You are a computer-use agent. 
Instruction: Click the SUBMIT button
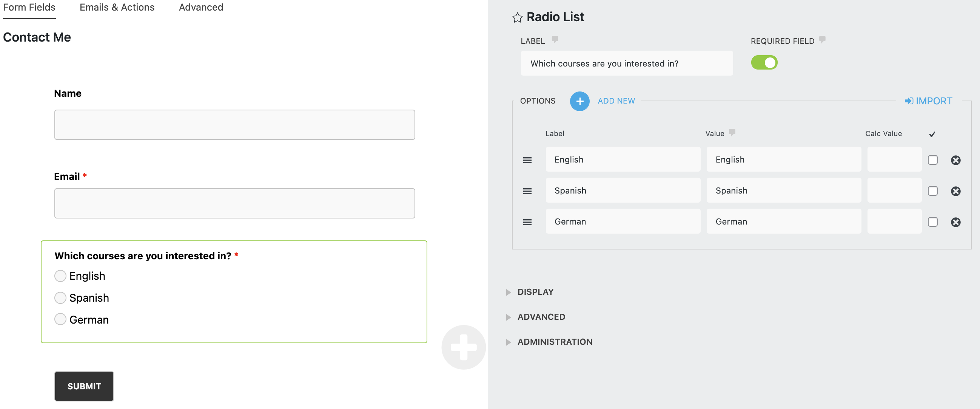click(84, 386)
